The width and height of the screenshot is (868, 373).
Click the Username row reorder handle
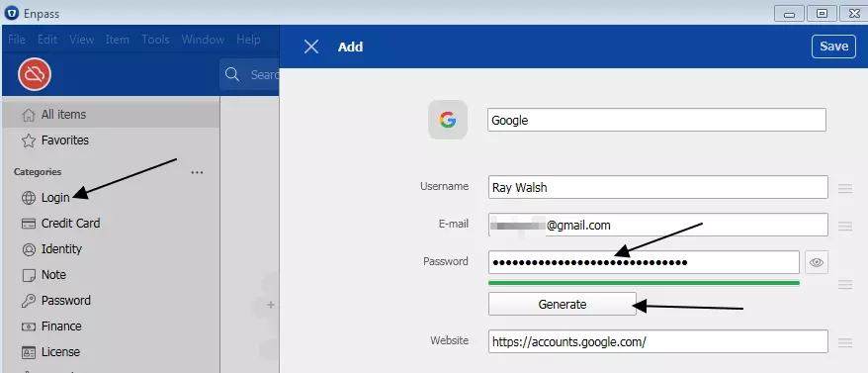pyautogui.click(x=844, y=188)
